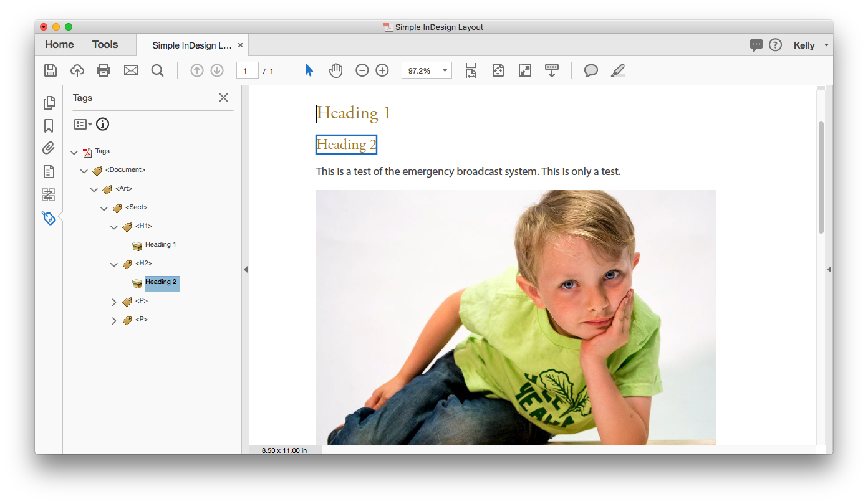
Task: Go to the previous page arrow
Action: [x=197, y=70]
